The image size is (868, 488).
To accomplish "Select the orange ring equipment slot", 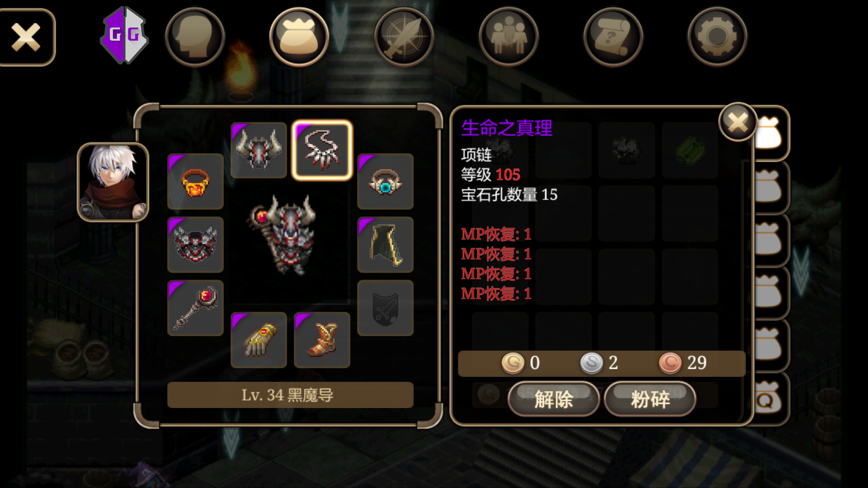I will click(x=195, y=182).
